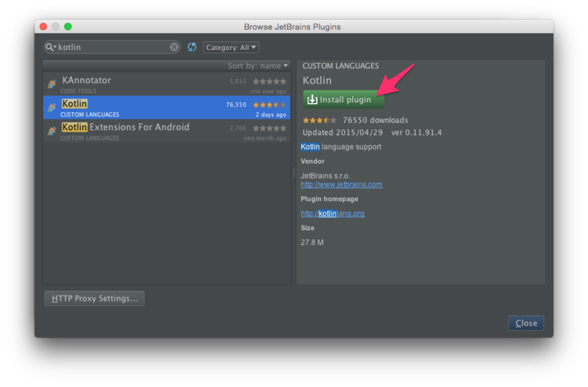Image resolution: width=588 pixels, height=387 pixels.
Task: Click the KAnnotator plugin icon
Action: [x=51, y=84]
